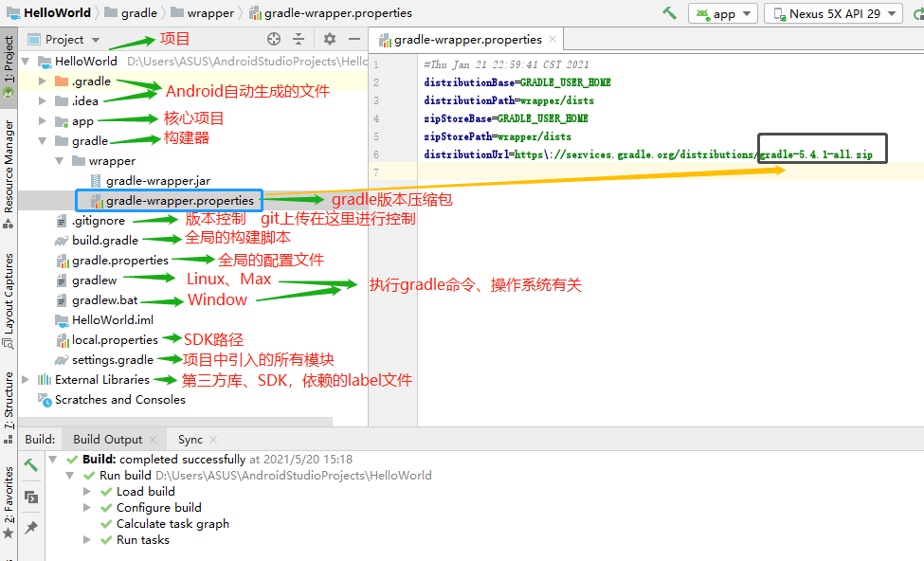Viewport: 924px width, 561px height.
Task: Collapse the wrapper folder
Action: pyautogui.click(x=60, y=161)
